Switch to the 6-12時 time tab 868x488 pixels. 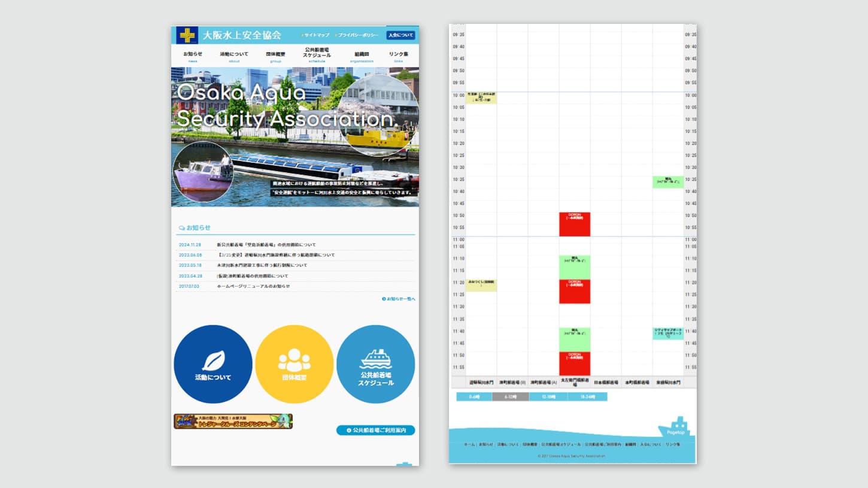511,396
